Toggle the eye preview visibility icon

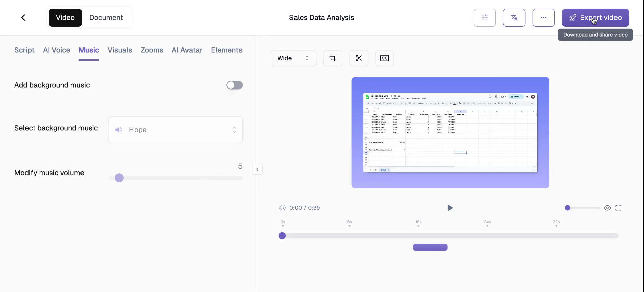coord(607,208)
